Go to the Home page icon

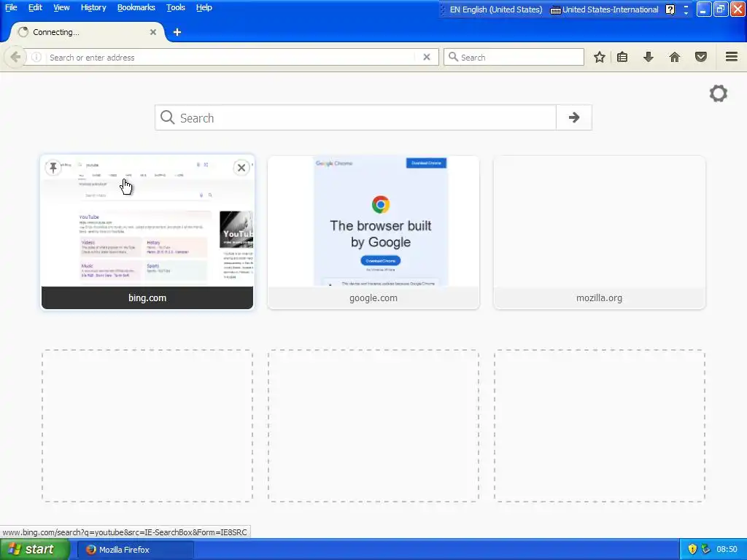[675, 57]
